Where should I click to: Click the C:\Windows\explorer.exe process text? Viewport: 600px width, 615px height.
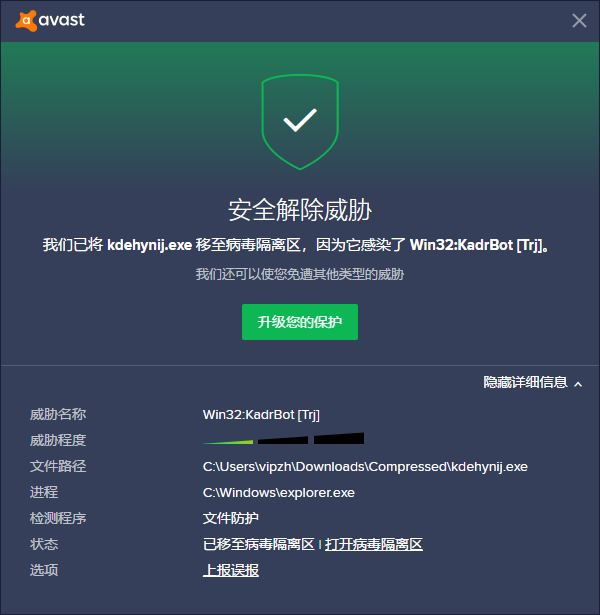point(278,493)
